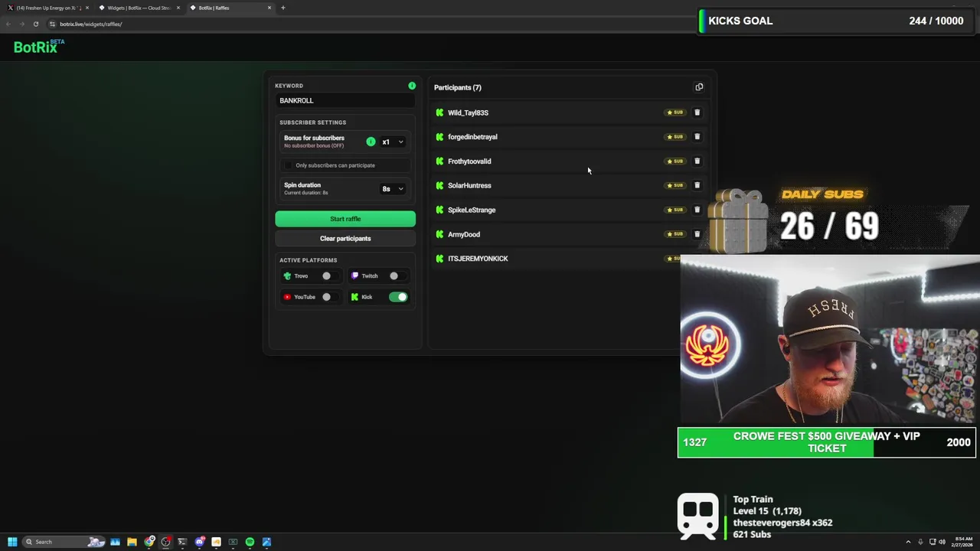Open File Explorer from taskbar

click(x=132, y=542)
